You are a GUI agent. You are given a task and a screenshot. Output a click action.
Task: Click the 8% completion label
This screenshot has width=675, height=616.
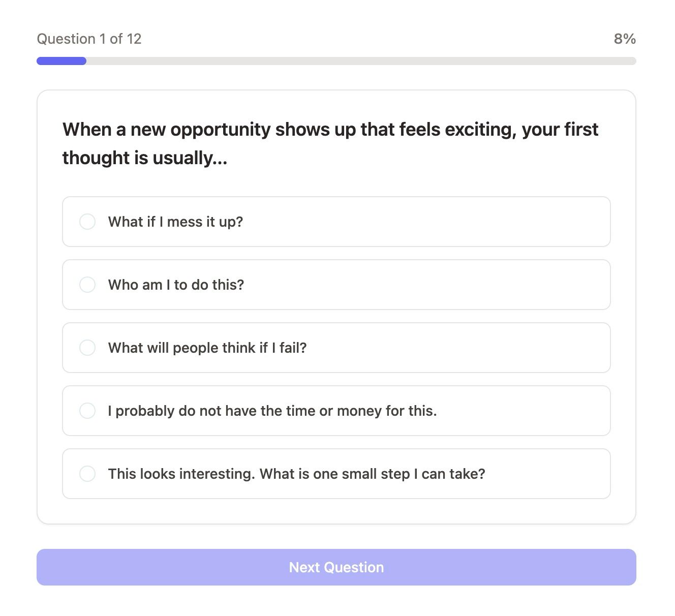625,39
